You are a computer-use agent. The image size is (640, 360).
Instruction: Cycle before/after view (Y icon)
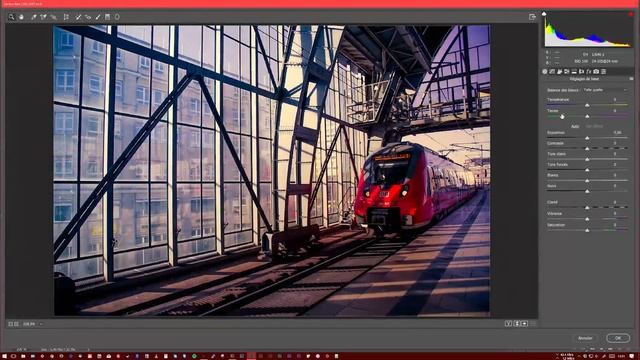(508, 324)
